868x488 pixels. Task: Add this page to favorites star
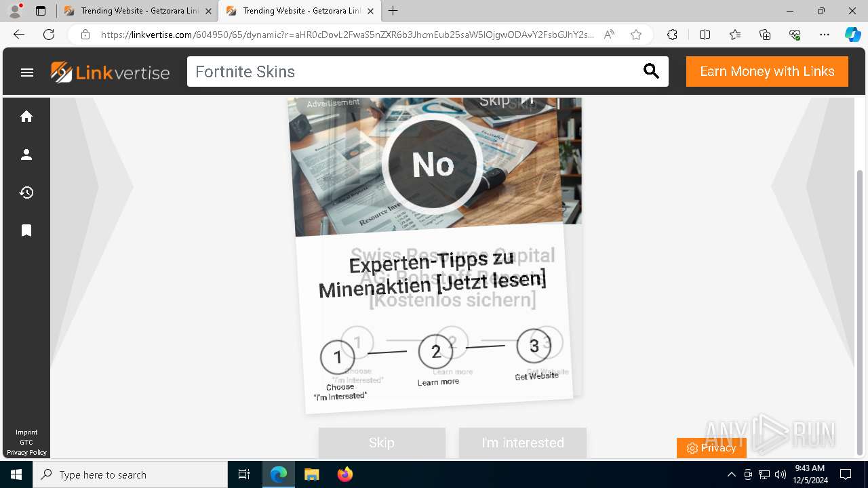[x=636, y=35]
